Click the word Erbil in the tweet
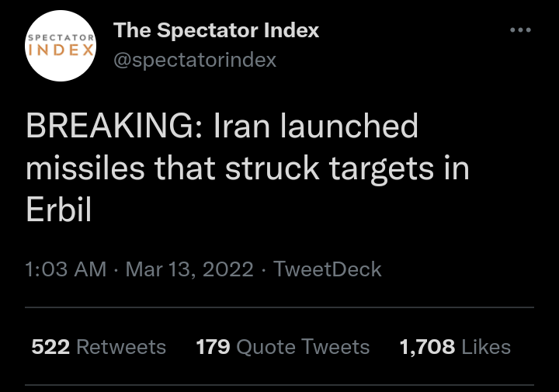This screenshot has height=392, width=559. [59, 210]
